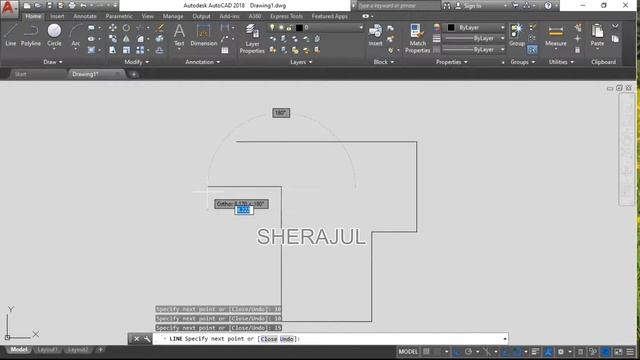Toggle grid display in status bar
The image size is (640, 360).
point(426,351)
